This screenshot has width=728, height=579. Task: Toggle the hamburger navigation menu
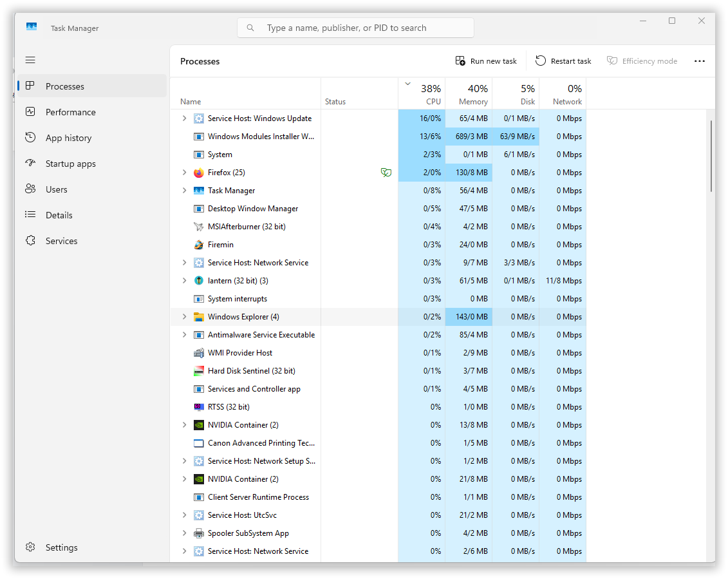30,60
